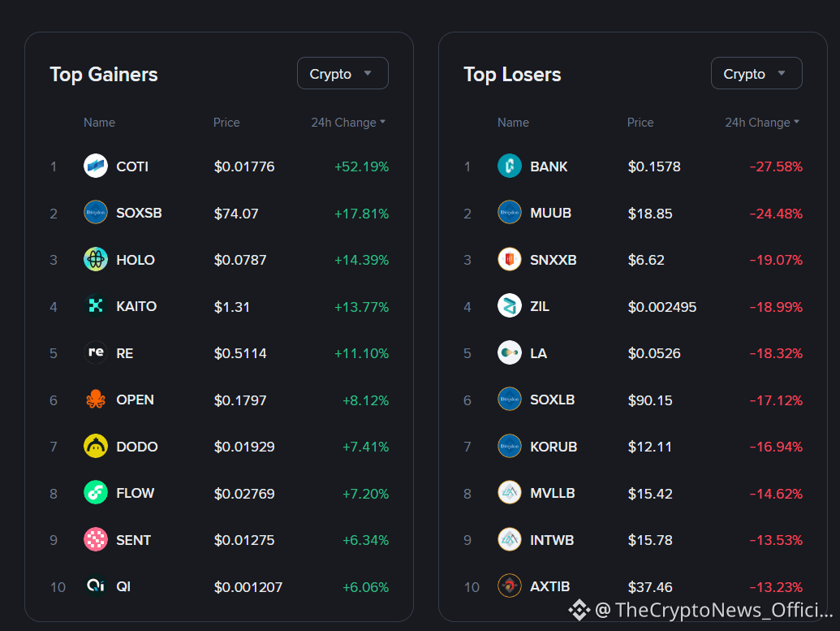This screenshot has height=631, width=840.
Task: Select the KORUB token name
Action: pos(554,447)
